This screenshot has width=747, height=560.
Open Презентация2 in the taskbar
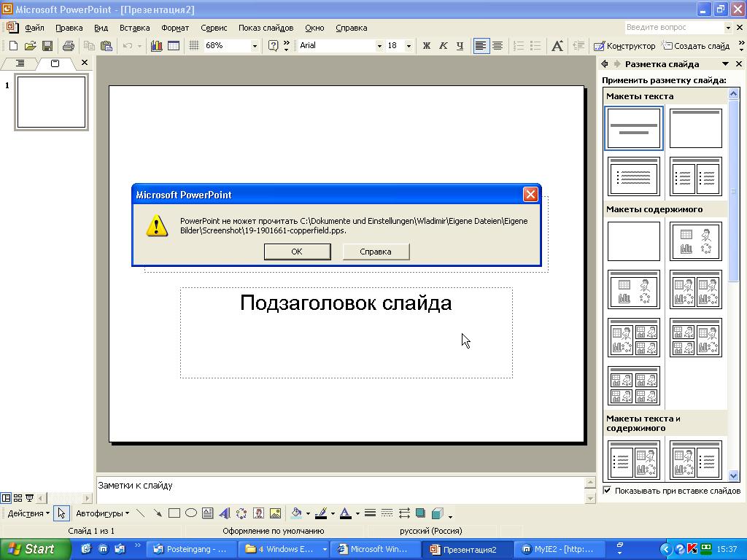click(467, 550)
